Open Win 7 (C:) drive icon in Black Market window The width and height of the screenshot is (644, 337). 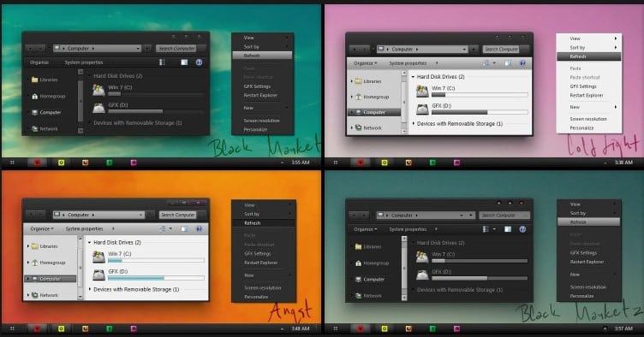[x=98, y=90]
